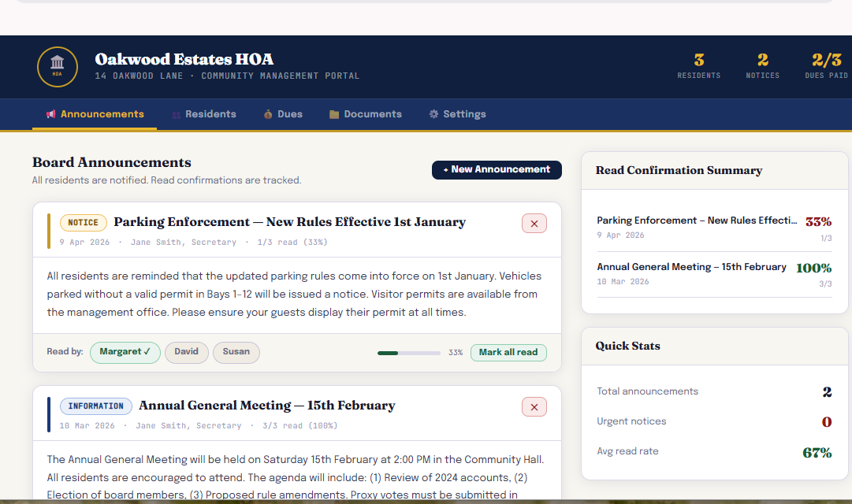This screenshot has height=504, width=852.
Task: Toggle Margaret's read confirmation chip
Action: (x=125, y=352)
